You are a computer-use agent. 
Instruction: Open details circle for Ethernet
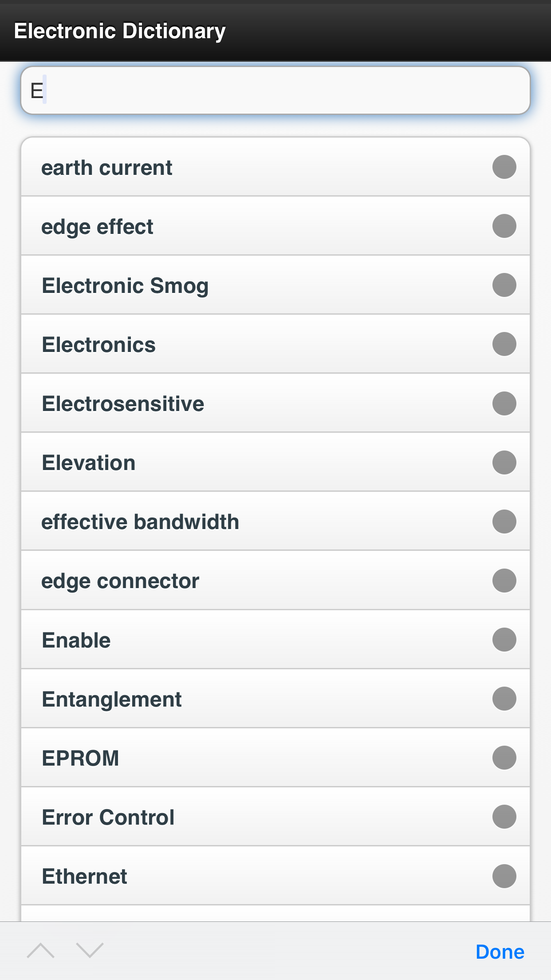coord(504,876)
